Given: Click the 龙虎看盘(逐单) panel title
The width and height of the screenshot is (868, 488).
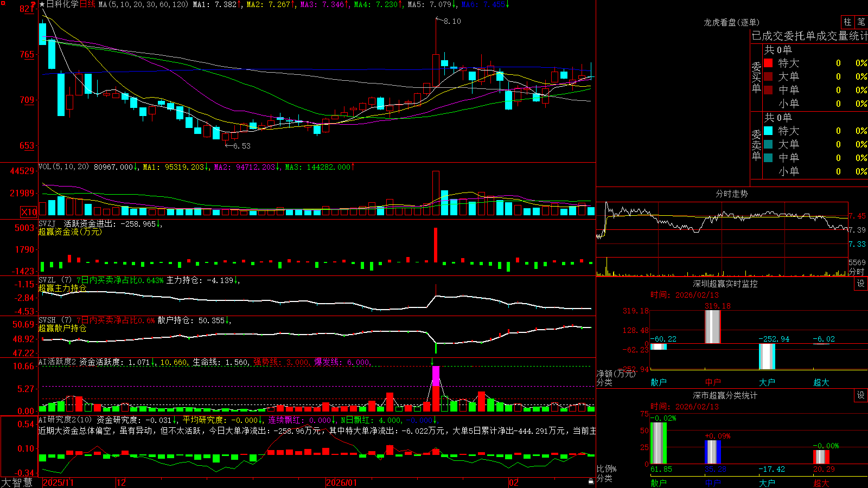Looking at the screenshot, I should 732,22.
